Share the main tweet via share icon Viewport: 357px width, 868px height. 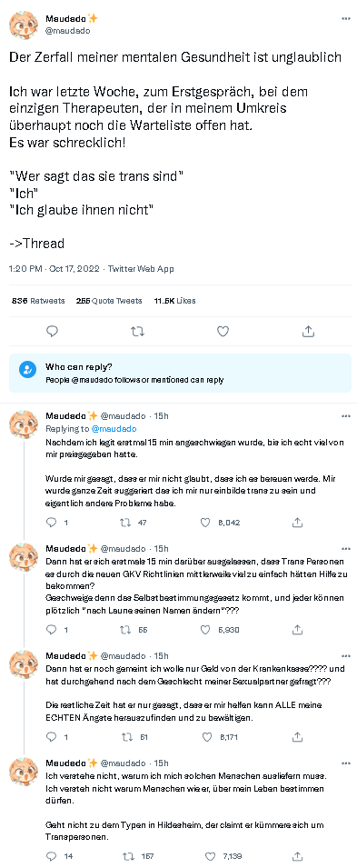pos(308,331)
